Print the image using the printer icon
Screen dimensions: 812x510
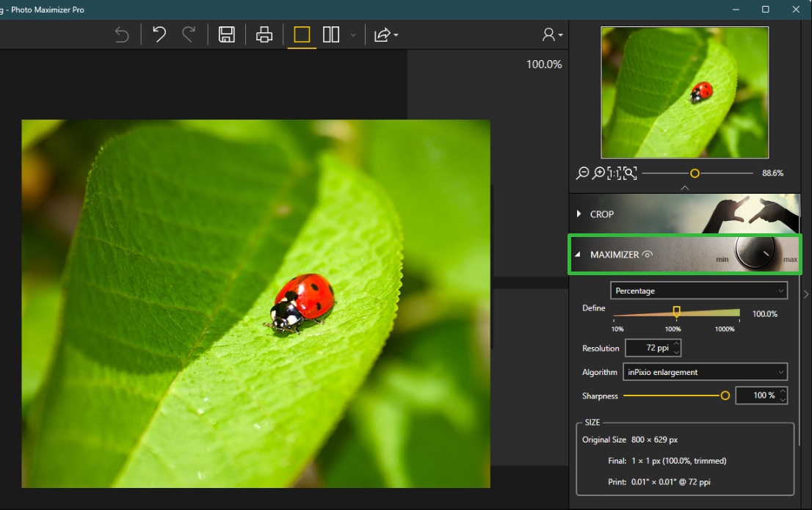[x=264, y=34]
